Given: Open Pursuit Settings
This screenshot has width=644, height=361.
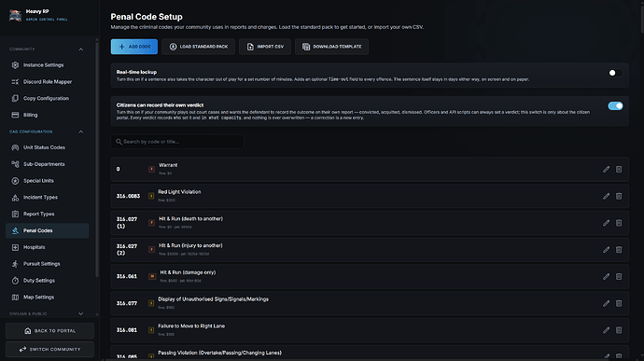Looking at the screenshot, I should coord(48,264).
